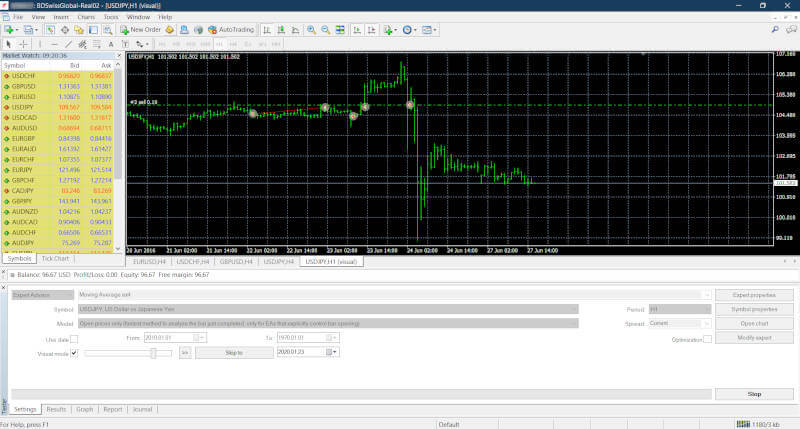This screenshot has width=800, height=429.
Task: Click the tile windows icon
Action: 342,30
